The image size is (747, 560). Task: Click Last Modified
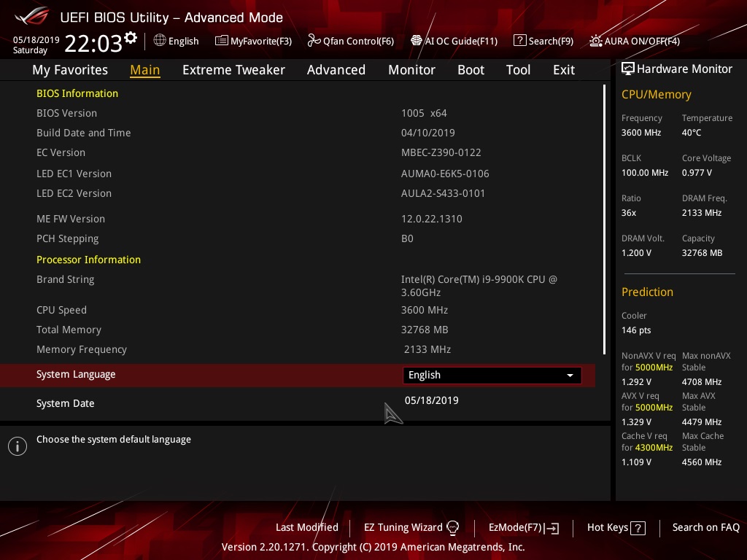307,527
